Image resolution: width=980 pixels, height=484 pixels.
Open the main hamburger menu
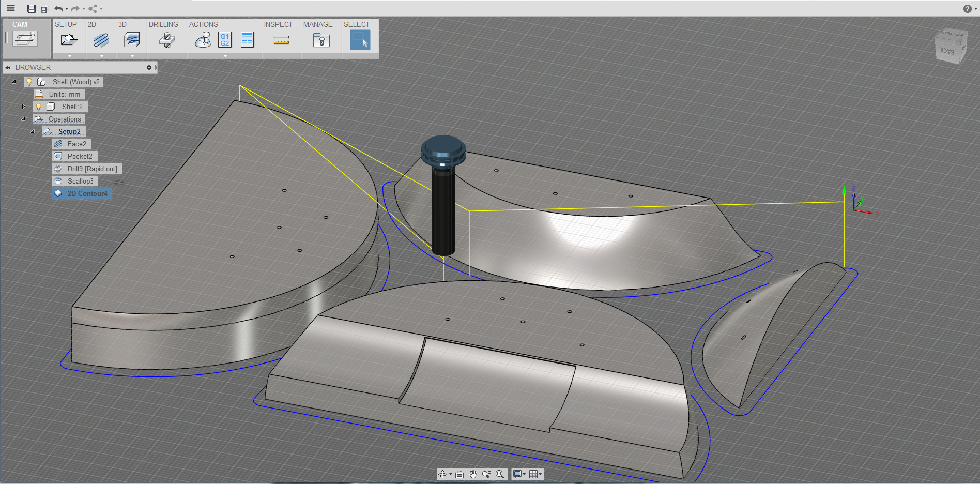[x=11, y=8]
